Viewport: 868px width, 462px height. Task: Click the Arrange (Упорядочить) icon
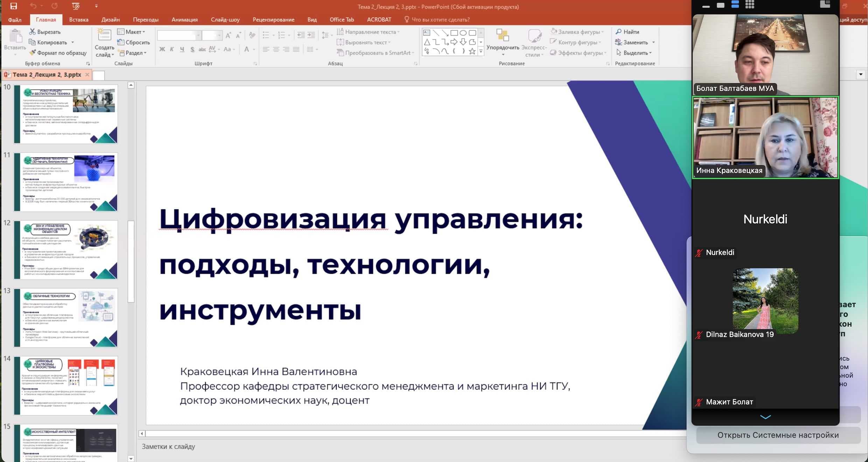coord(503,35)
